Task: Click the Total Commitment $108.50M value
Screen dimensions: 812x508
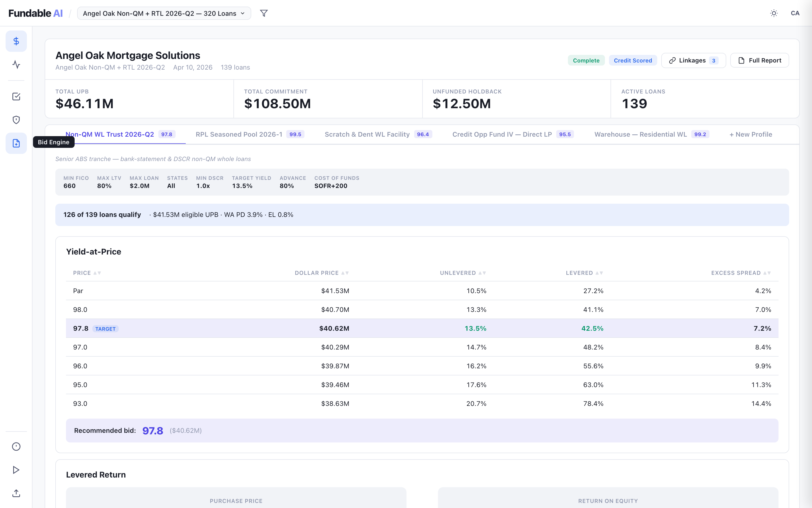Action: pos(278,103)
